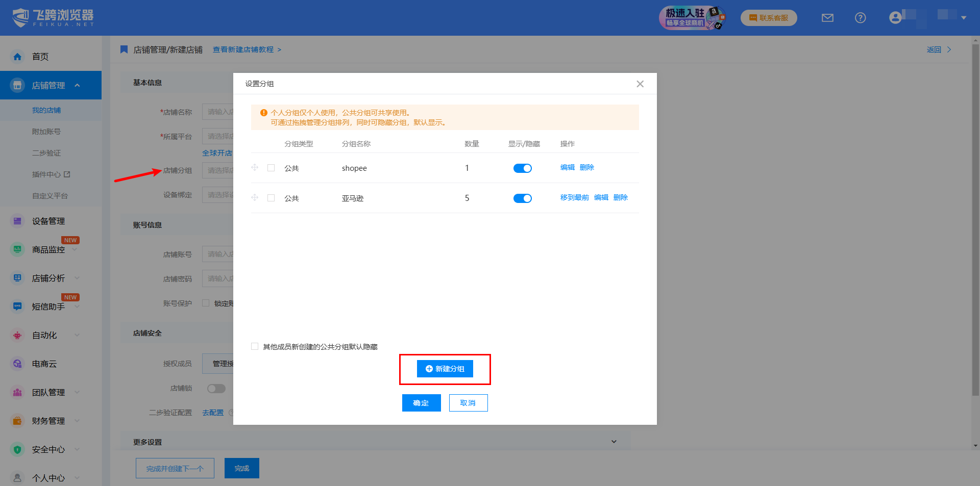Open 附加账号 sidebar item
This screenshot has width=980, height=486.
(x=46, y=132)
